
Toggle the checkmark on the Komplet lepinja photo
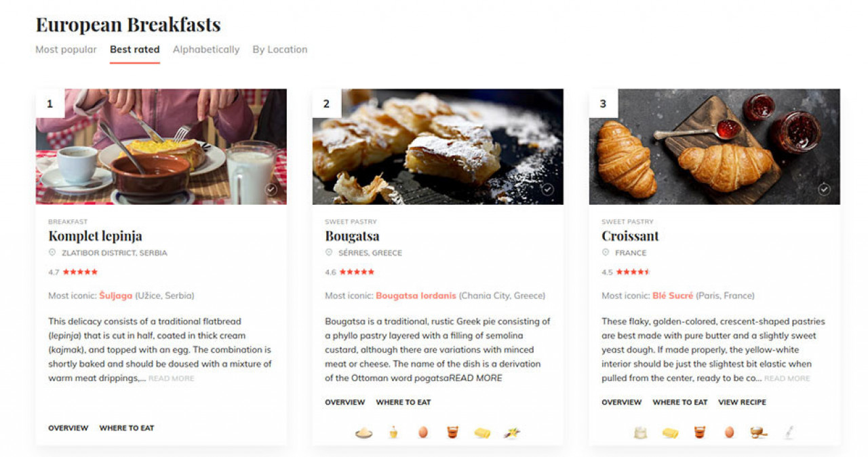pos(271,190)
